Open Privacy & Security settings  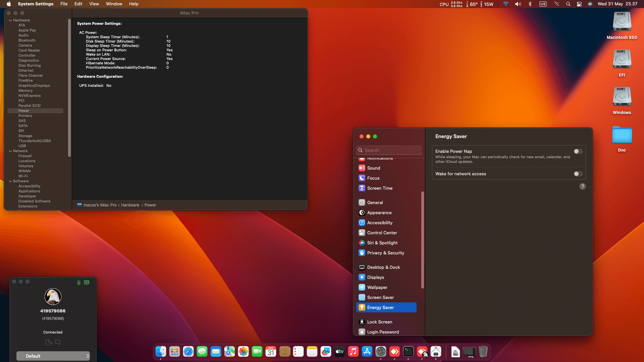[x=385, y=253]
